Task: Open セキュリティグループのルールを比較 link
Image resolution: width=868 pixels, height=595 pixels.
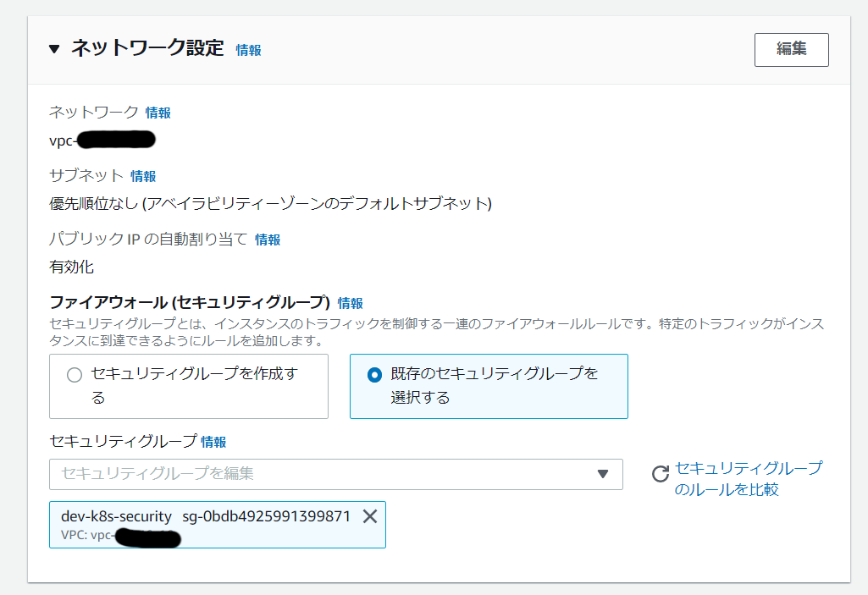Action: pyautogui.click(x=748, y=479)
